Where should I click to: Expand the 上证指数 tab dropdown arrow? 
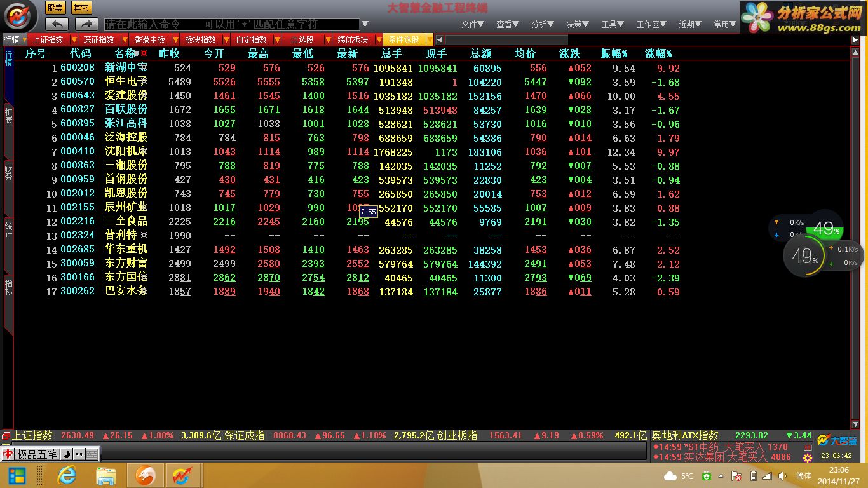click(x=74, y=39)
